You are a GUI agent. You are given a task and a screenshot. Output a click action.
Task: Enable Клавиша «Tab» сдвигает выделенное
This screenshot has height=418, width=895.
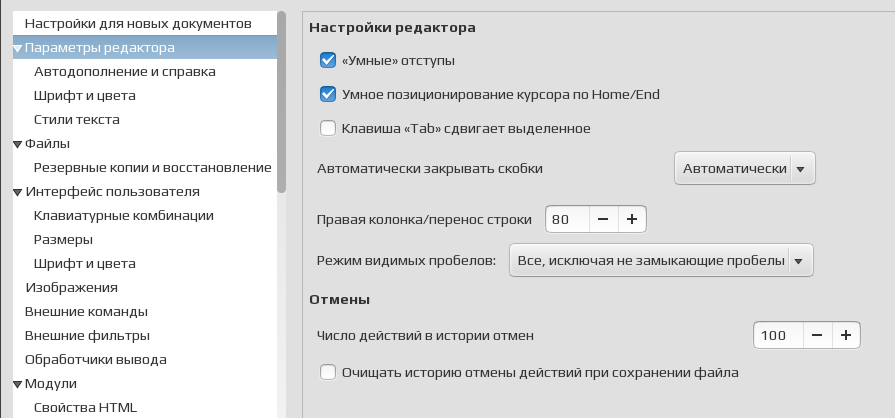328,128
